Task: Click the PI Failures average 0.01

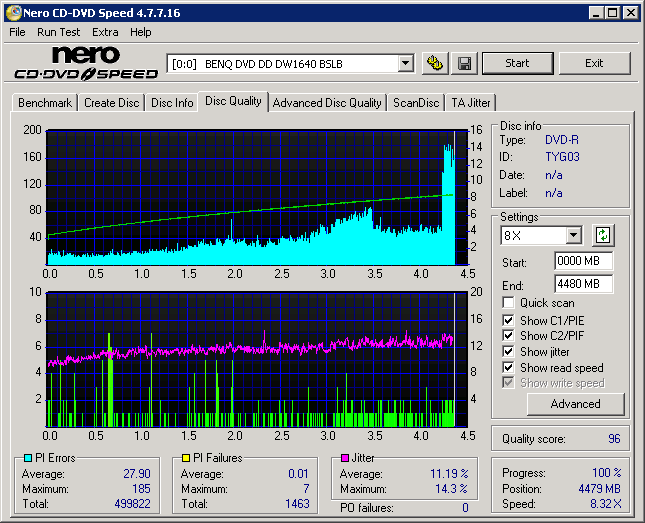Action: (298, 474)
